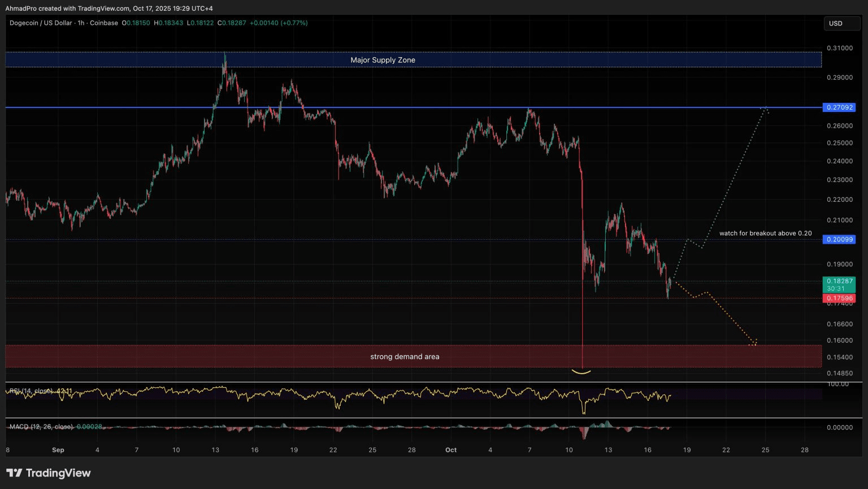Click the gray dotted arrow tip near 0.27092
The width and height of the screenshot is (868, 489).
[x=764, y=108]
